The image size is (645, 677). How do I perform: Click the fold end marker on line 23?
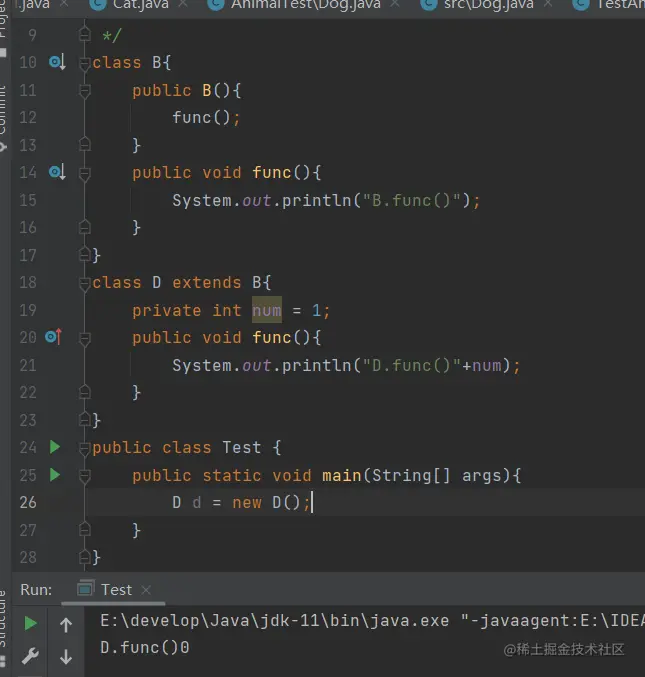coord(85,419)
